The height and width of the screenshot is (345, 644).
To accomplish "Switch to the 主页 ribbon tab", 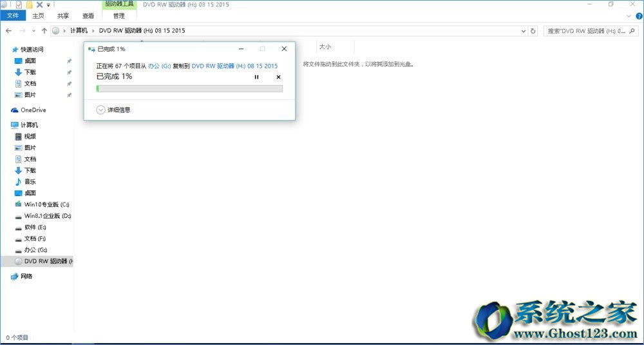I will pos(38,15).
